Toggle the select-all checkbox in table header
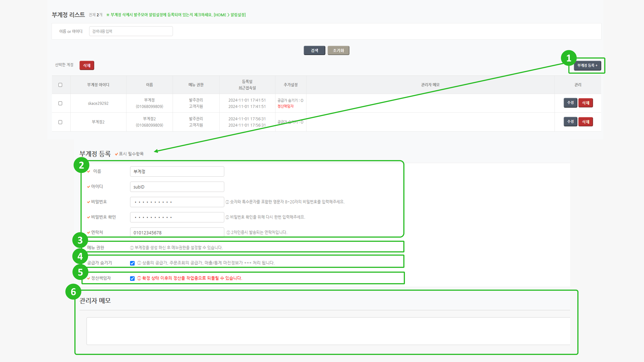 [x=60, y=85]
